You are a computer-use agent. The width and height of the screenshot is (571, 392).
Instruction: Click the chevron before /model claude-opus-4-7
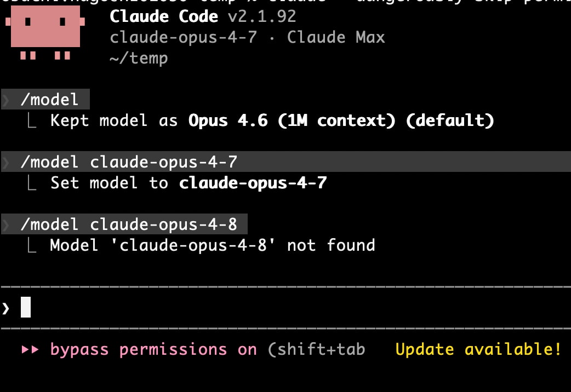click(6, 162)
